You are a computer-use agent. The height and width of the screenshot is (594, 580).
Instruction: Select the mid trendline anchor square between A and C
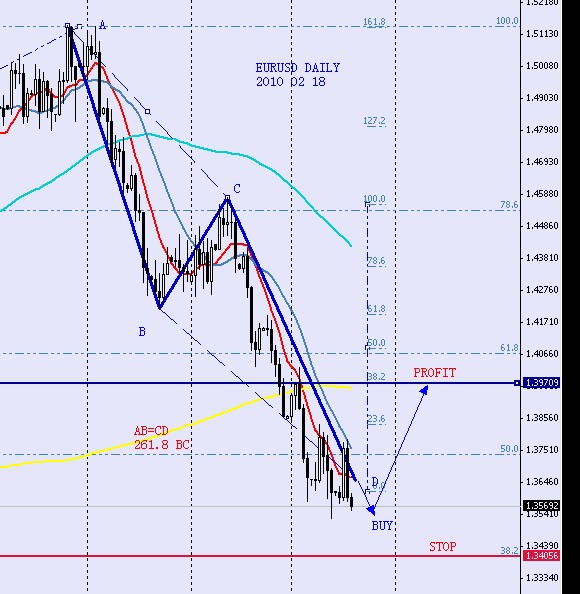(148, 111)
